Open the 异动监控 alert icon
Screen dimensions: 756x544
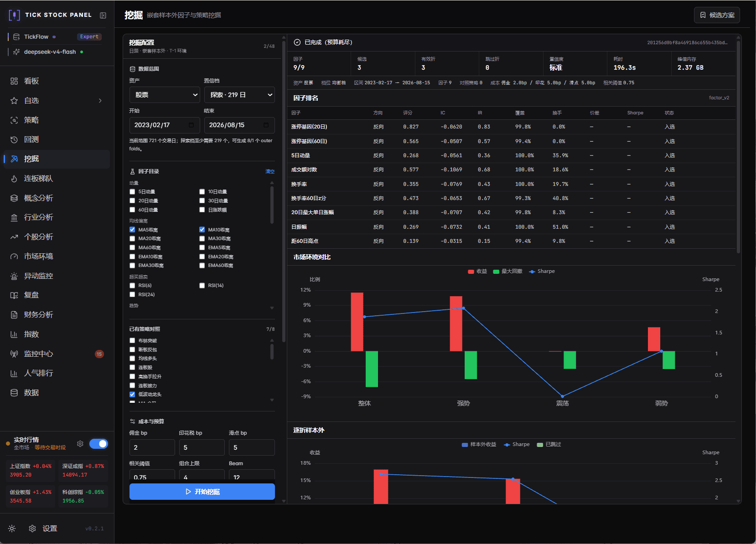tap(14, 276)
